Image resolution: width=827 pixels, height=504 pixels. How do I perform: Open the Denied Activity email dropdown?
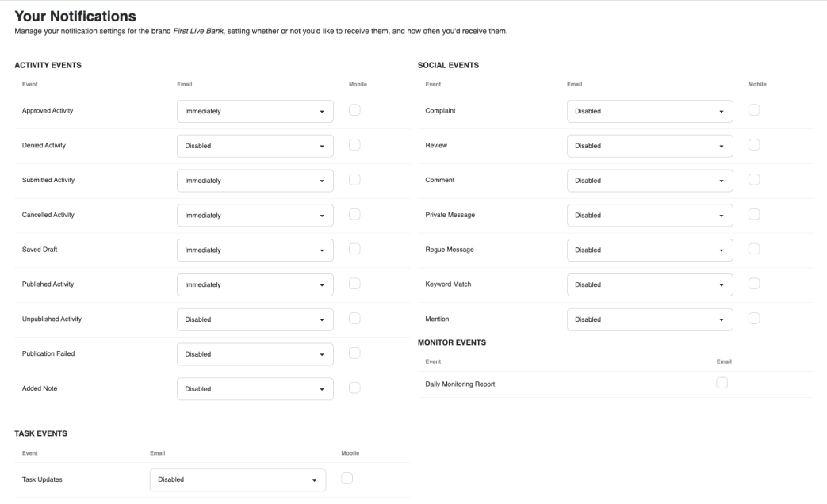pos(255,146)
